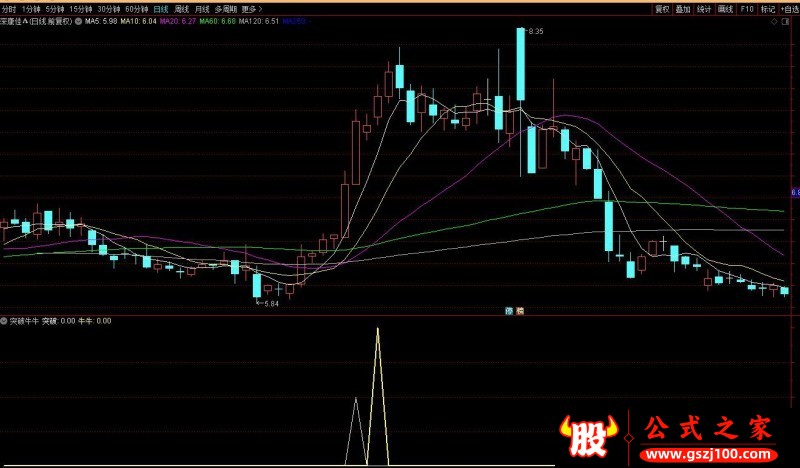Click the MA5: 5.98 value
Image resolution: width=800 pixels, height=468 pixels.
click(101, 21)
